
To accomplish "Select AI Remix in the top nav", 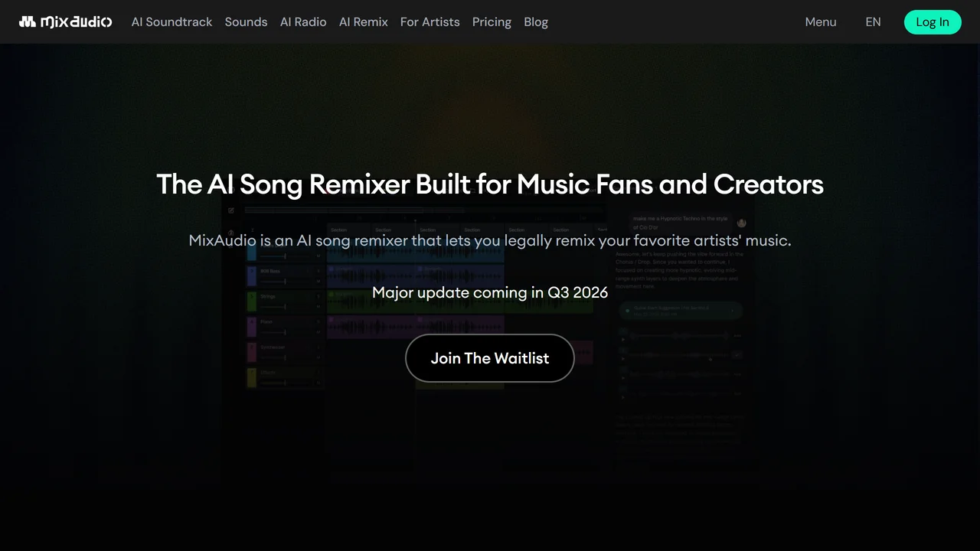I will coord(364,22).
